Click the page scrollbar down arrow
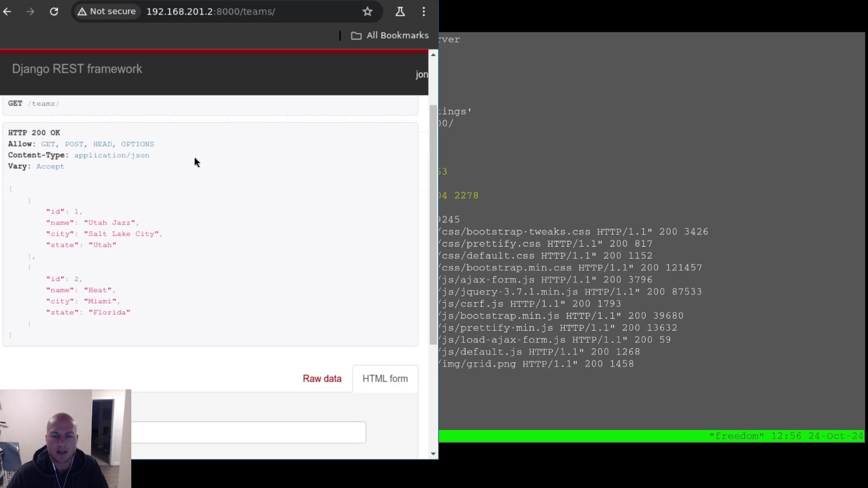Viewport: 868px width, 488px height. (433, 453)
